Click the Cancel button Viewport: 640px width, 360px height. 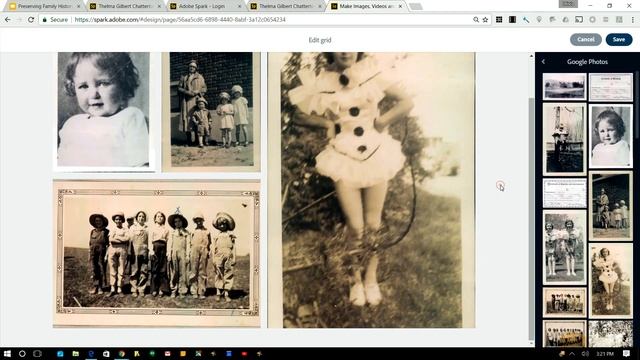pyautogui.click(x=586, y=40)
